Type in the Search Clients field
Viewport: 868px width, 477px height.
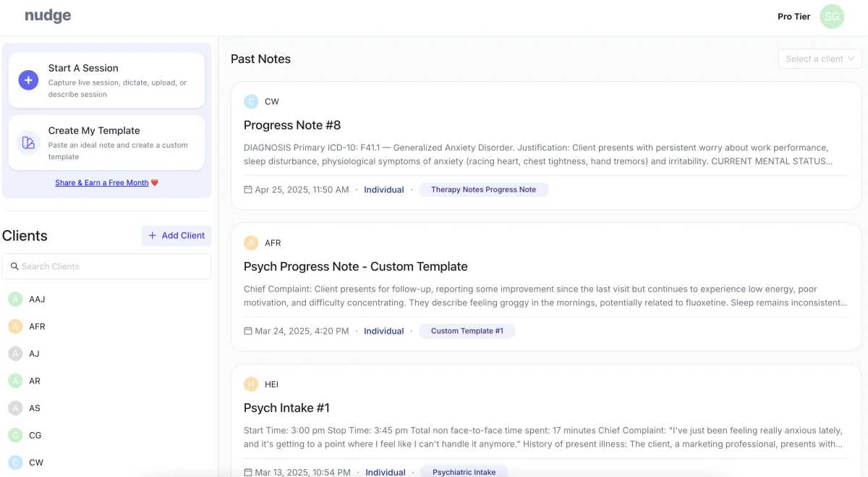coord(109,266)
